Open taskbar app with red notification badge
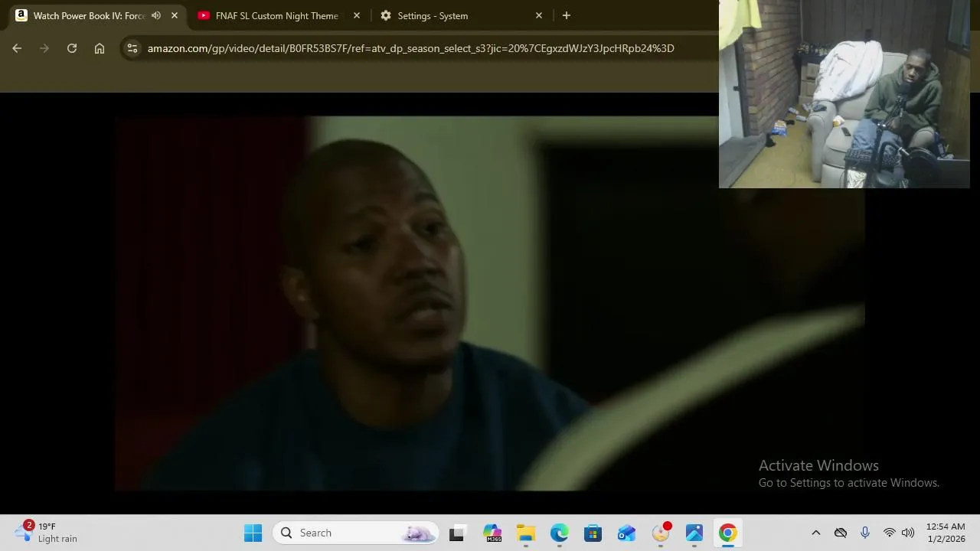 [x=661, y=533]
